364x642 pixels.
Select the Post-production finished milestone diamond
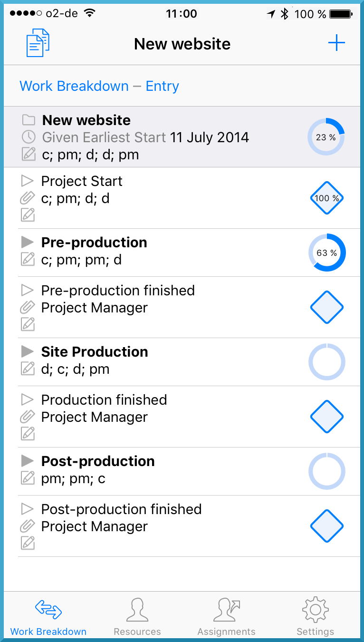pos(327,526)
